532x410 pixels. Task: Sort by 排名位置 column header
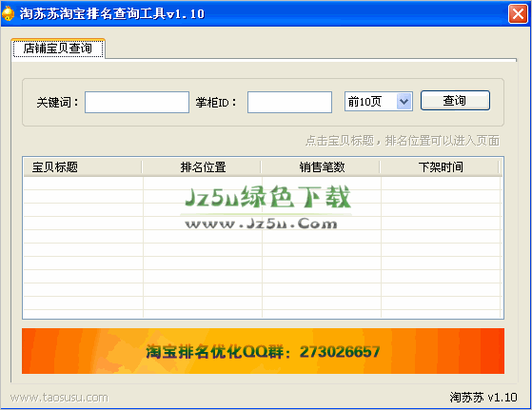(202, 167)
